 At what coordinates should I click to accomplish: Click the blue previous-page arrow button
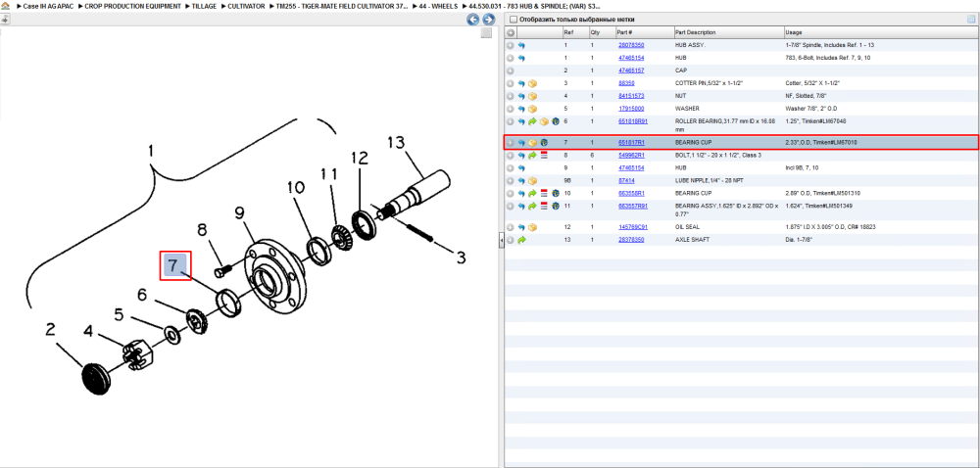473,20
